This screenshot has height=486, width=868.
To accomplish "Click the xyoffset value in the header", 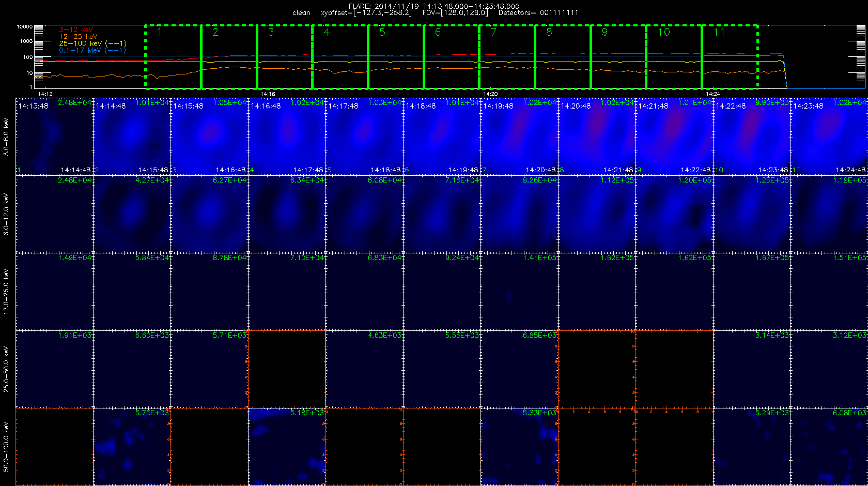I will [x=366, y=13].
